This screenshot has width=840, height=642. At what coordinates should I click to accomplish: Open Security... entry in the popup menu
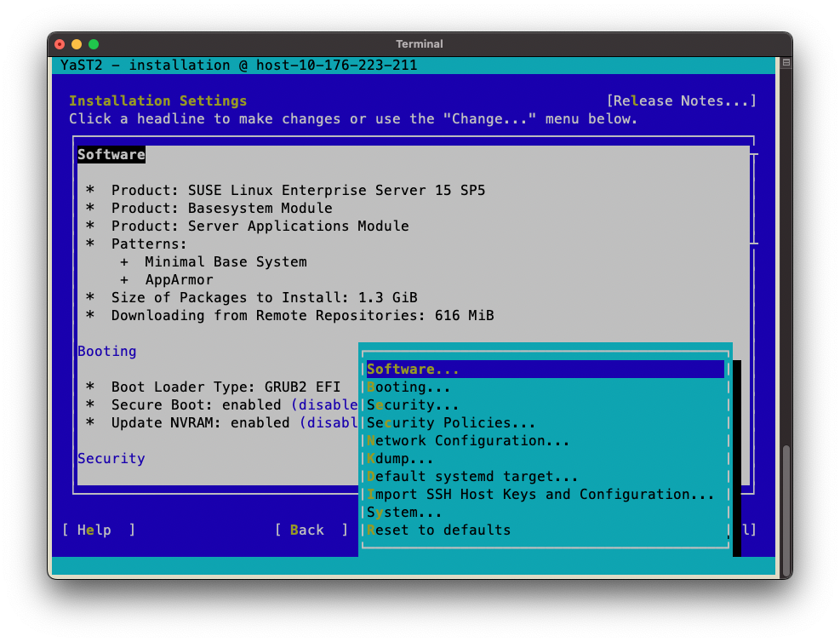(x=414, y=405)
